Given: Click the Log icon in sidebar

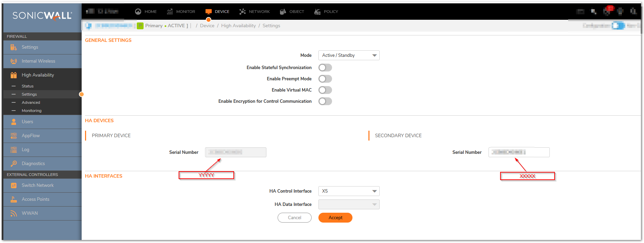Looking at the screenshot, I should (14, 150).
